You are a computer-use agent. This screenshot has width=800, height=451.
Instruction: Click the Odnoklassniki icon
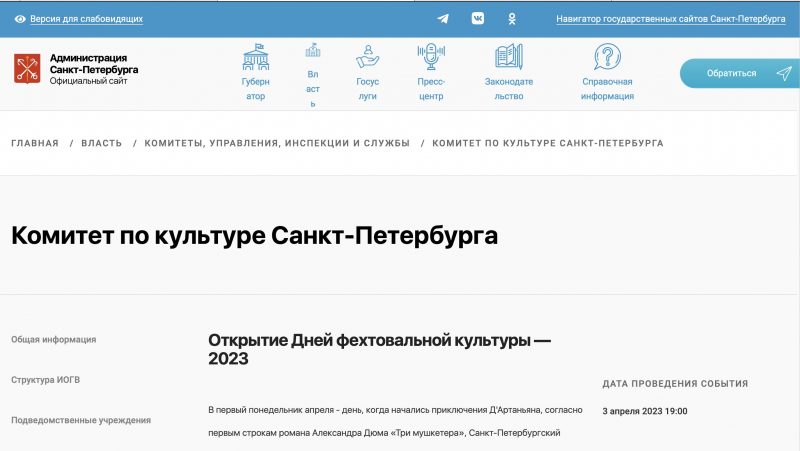point(512,19)
